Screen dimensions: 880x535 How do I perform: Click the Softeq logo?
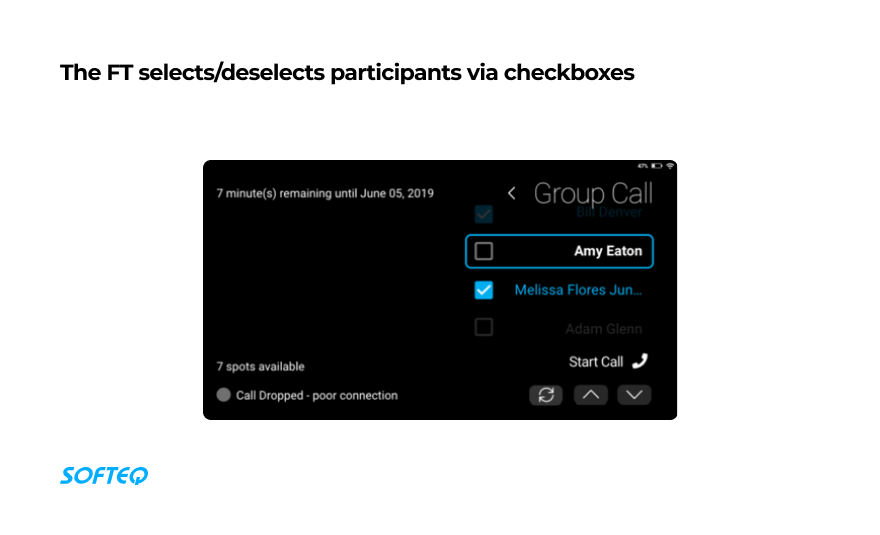pyautogui.click(x=104, y=476)
